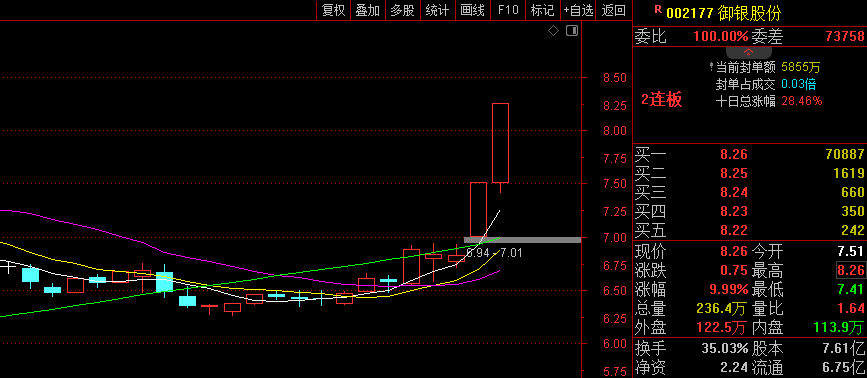
Task: Click the 买一 bid price 8.26
Action: point(734,154)
